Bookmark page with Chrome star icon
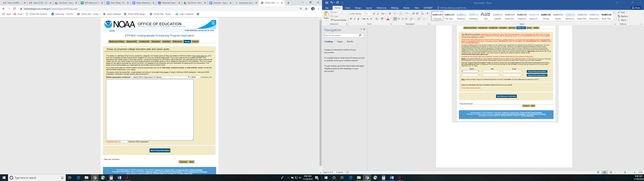 tap(306, 9)
